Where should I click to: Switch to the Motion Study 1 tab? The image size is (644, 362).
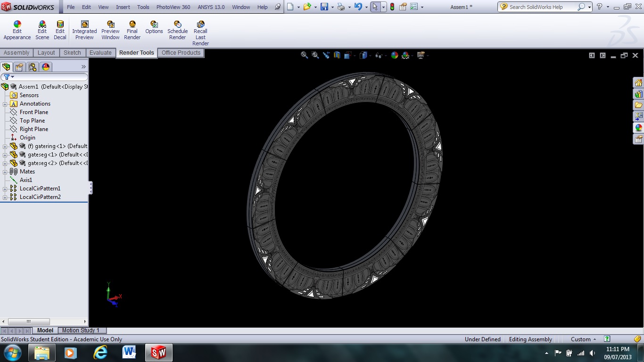click(81, 330)
